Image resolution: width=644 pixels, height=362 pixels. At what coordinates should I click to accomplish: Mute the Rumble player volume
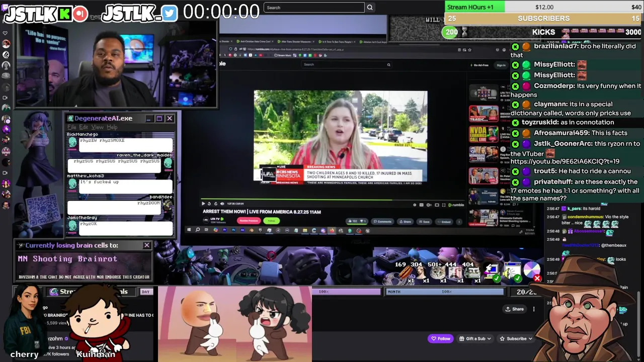coord(222,204)
